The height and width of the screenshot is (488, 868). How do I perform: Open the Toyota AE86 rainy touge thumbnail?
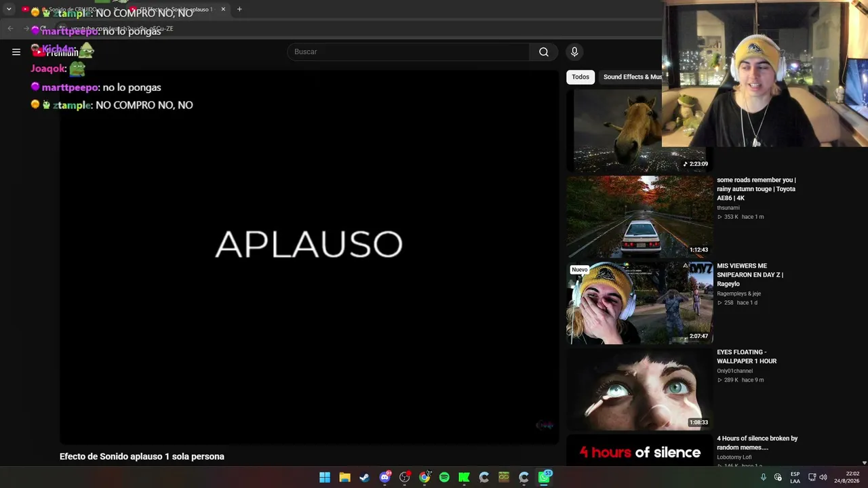click(639, 217)
